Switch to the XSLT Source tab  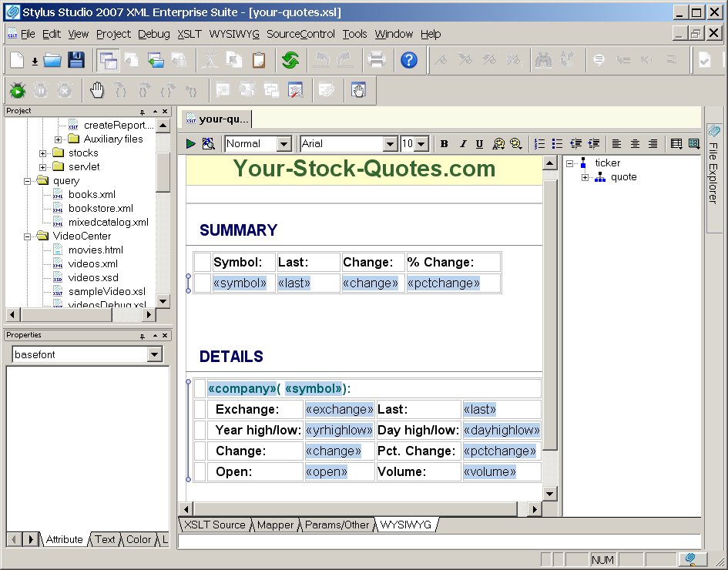pyautogui.click(x=214, y=525)
